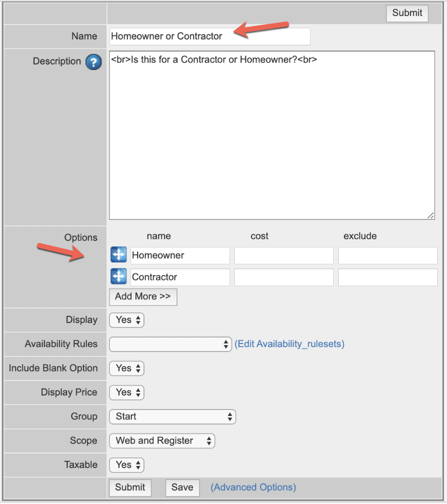Click the Name field with Homeowner or Contractor
The image size is (447, 504).
[x=210, y=36]
